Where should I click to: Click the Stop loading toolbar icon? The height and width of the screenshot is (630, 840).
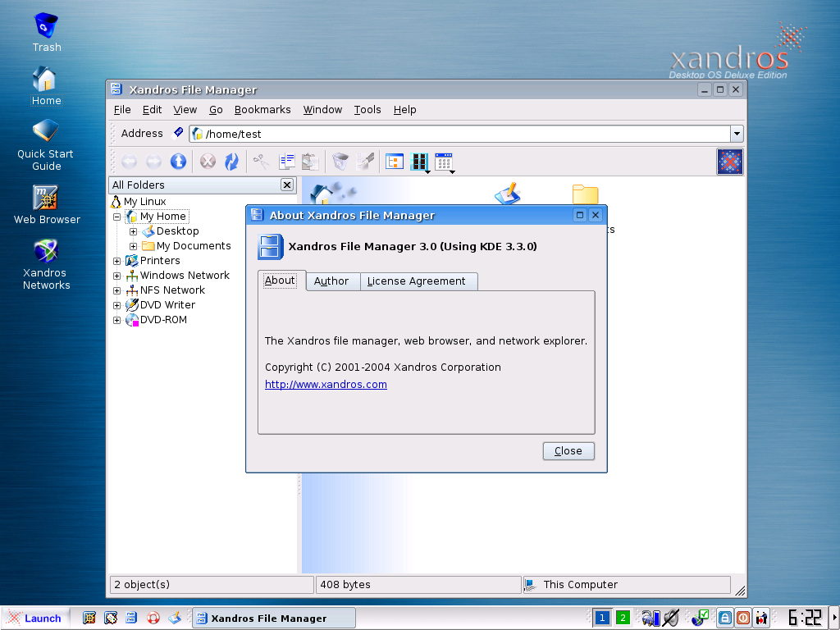click(208, 162)
